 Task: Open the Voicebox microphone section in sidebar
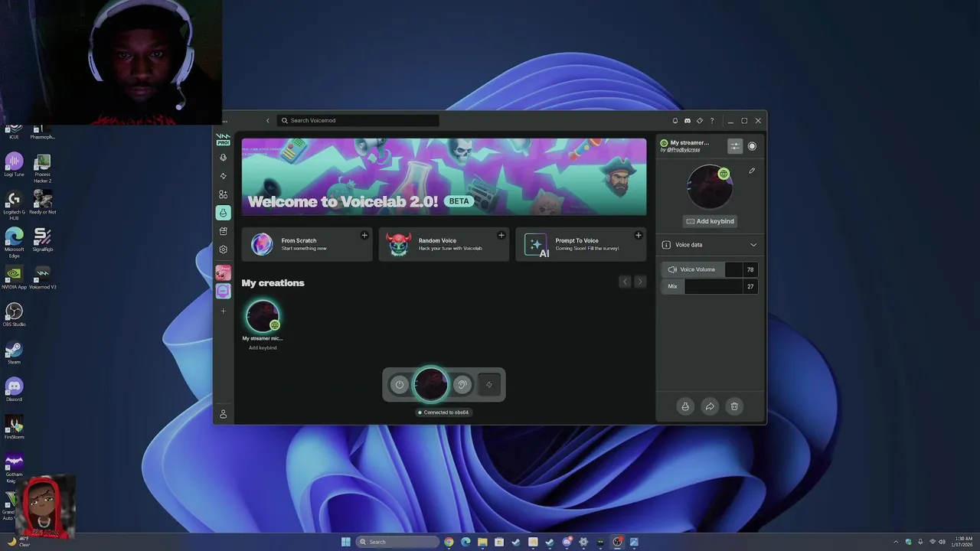click(223, 158)
